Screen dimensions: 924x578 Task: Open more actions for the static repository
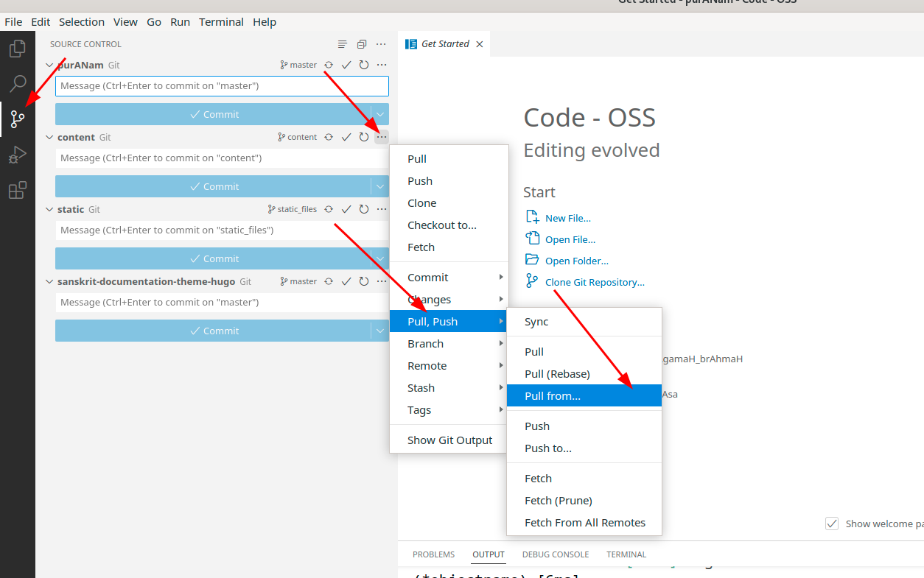click(382, 209)
